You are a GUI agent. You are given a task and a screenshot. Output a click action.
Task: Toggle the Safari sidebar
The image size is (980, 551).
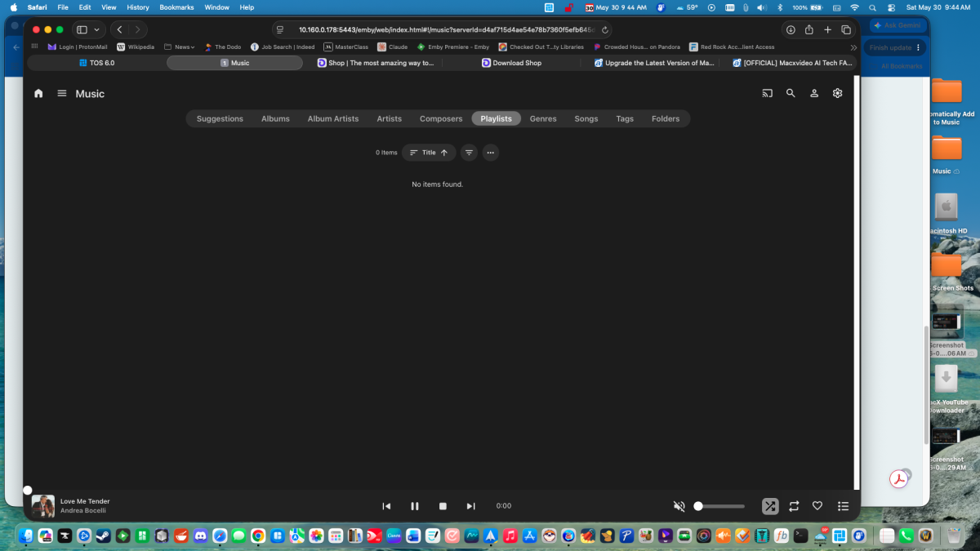[x=82, y=29]
